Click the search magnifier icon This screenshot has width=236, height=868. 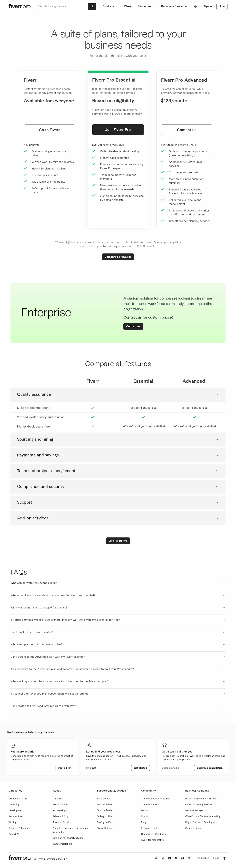click(x=92, y=6)
